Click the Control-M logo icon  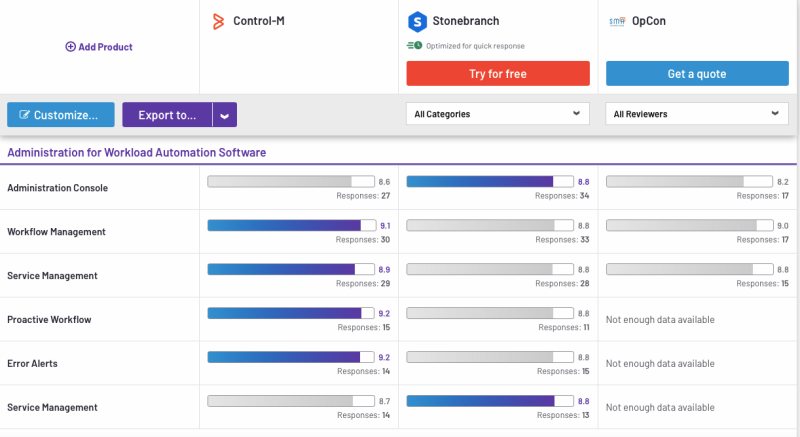pyautogui.click(x=218, y=21)
